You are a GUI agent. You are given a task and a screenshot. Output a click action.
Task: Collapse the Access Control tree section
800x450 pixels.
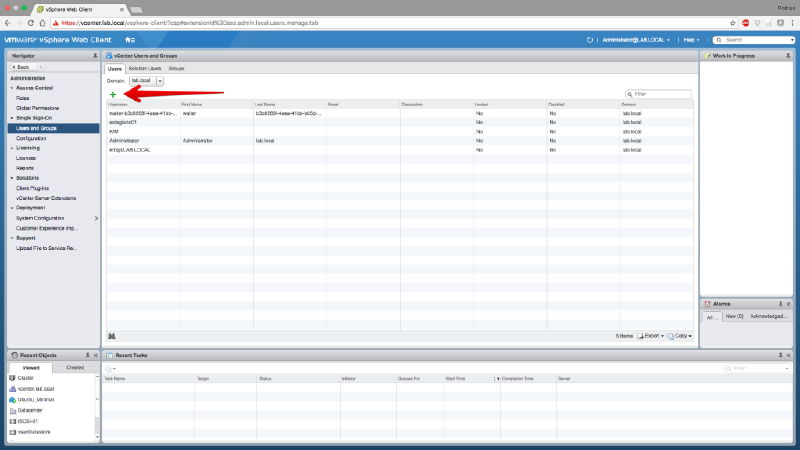tap(12, 88)
